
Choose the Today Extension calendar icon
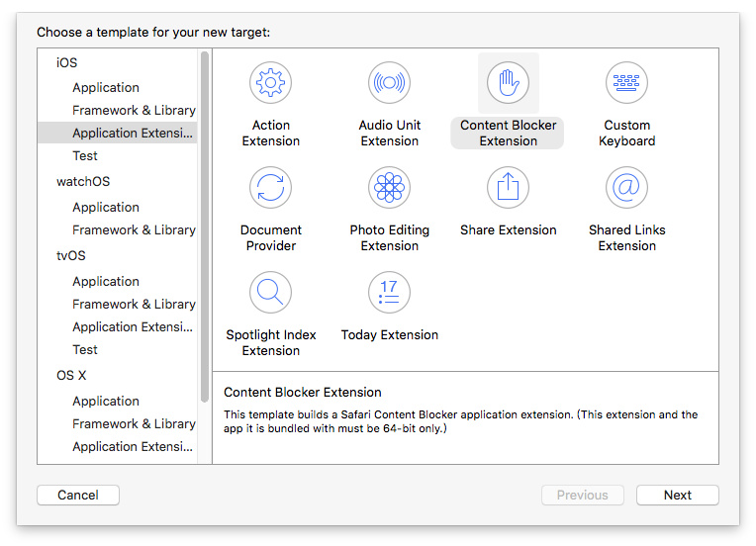(389, 293)
